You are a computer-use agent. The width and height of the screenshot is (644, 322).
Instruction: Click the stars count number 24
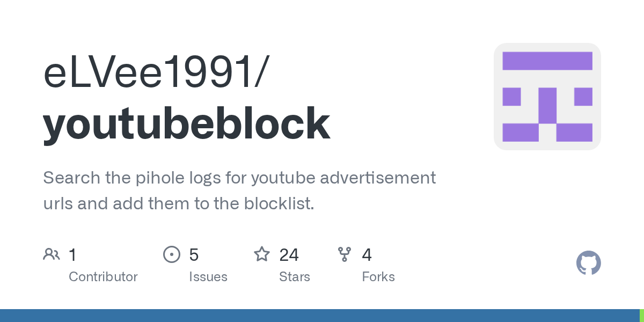(289, 254)
